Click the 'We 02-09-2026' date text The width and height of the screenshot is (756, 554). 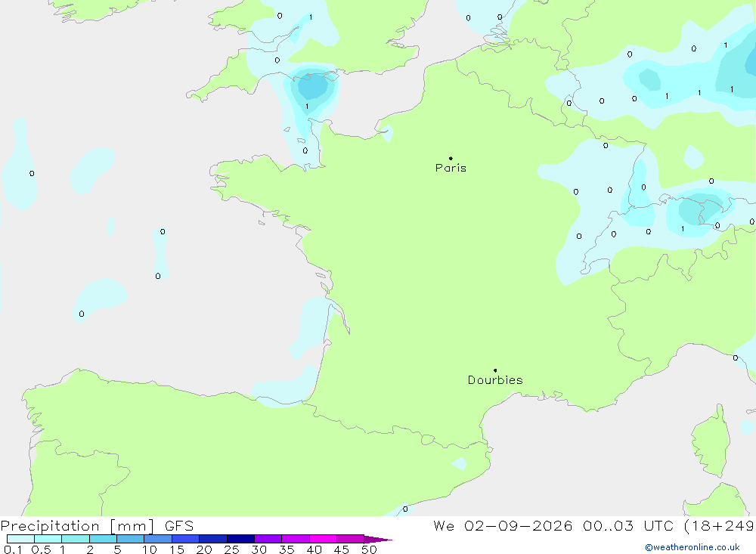click(x=503, y=525)
